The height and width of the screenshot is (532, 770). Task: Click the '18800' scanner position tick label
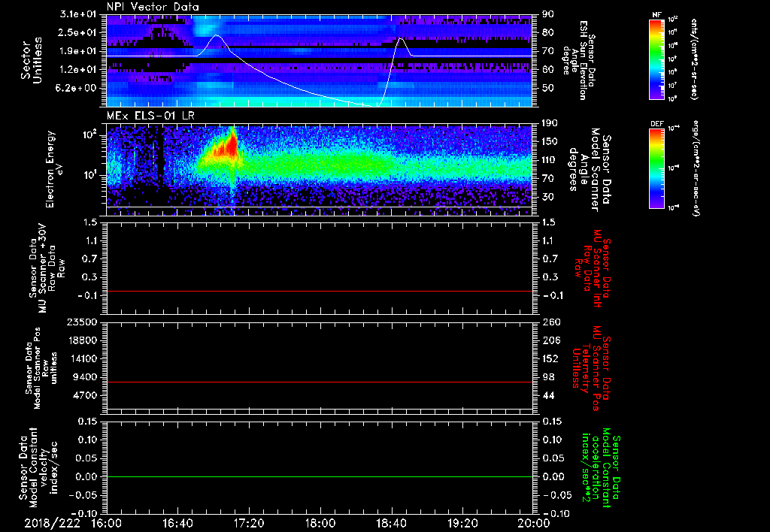coord(83,340)
